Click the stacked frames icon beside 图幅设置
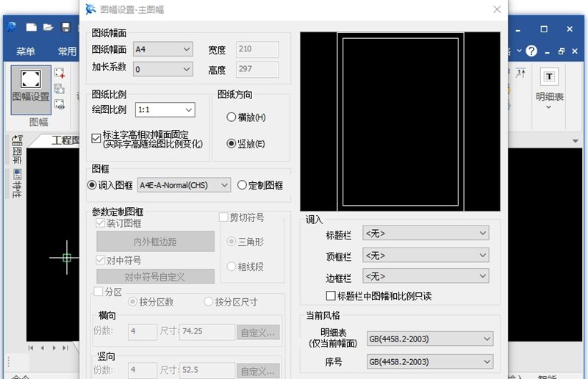 coord(60,89)
